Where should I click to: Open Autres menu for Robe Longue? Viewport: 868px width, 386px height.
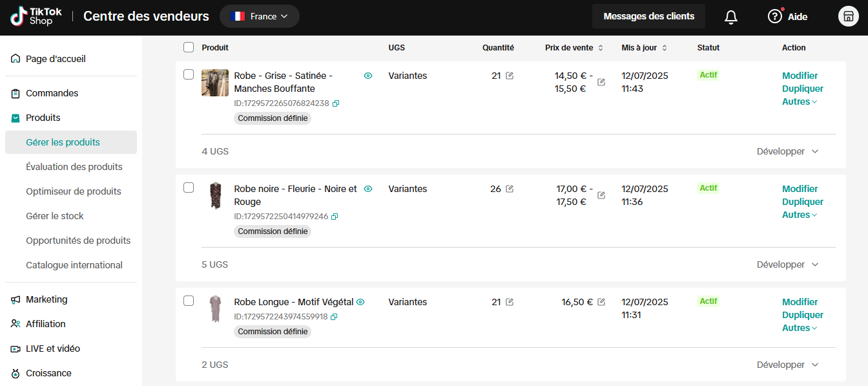[800, 328]
